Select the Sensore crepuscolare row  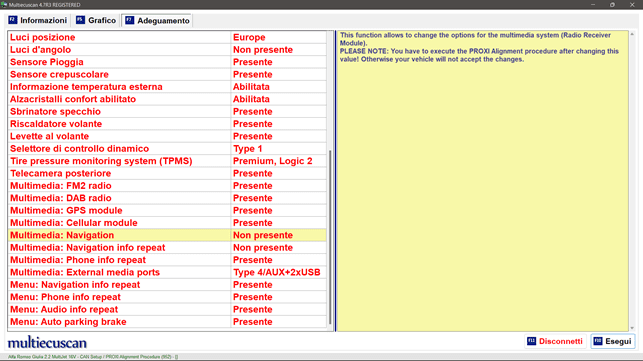click(167, 74)
